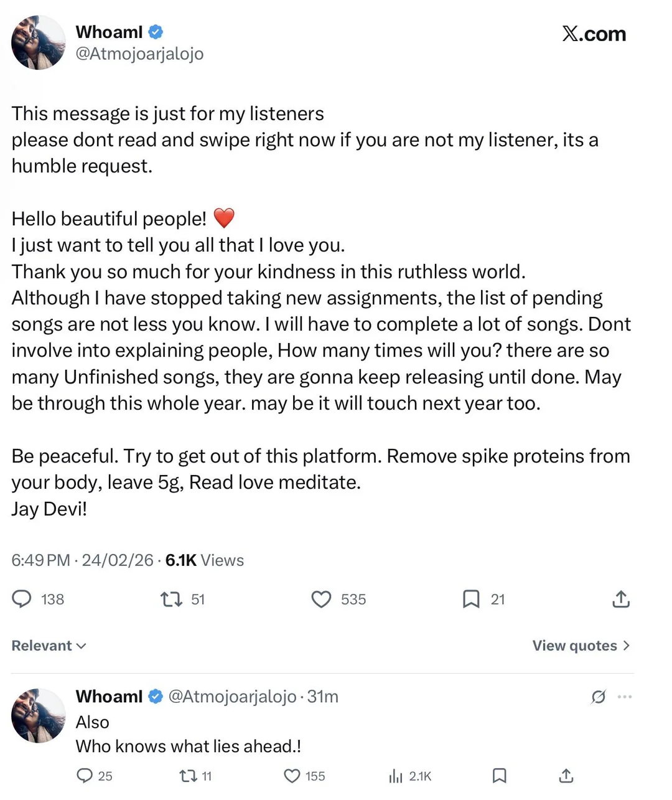Open the more options menu on reply
The height and width of the screenshot is (800, 672).
point(625,697)
